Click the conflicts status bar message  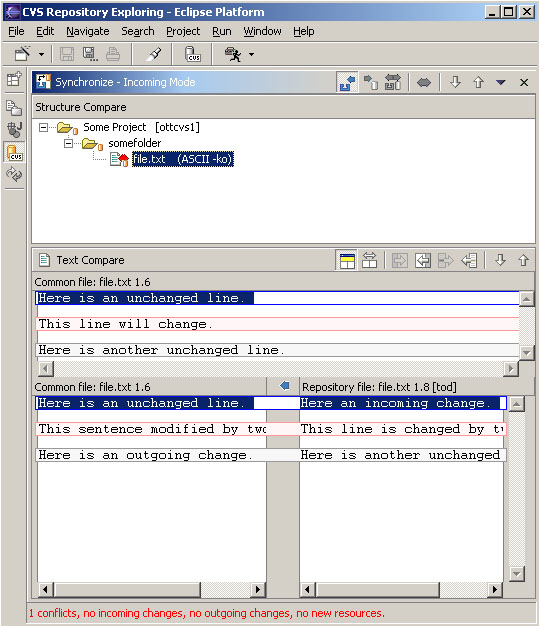207,613
